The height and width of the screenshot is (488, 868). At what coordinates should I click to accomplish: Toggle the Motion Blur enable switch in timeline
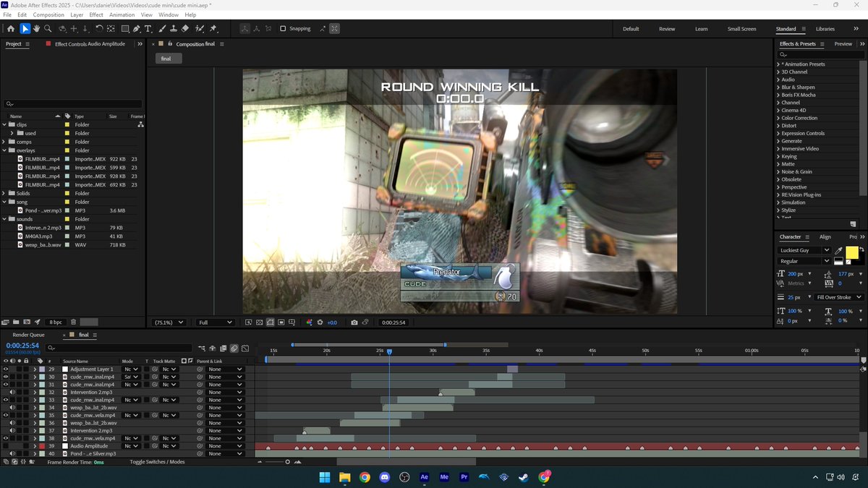point(234,348)
